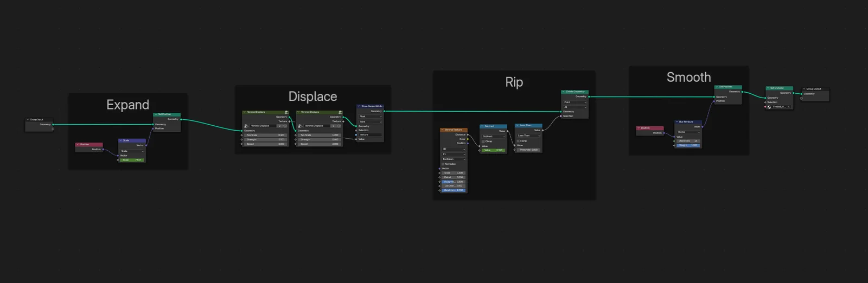Collapse the Delete Geometry node
The width and height of the screenshot is (868, 283).
tap(564, 92)
